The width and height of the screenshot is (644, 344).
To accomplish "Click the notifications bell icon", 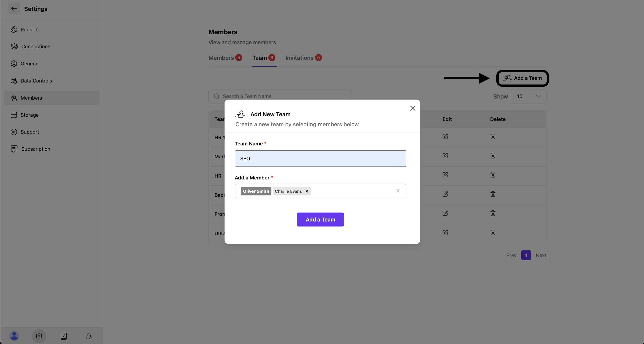I will 88,336.
